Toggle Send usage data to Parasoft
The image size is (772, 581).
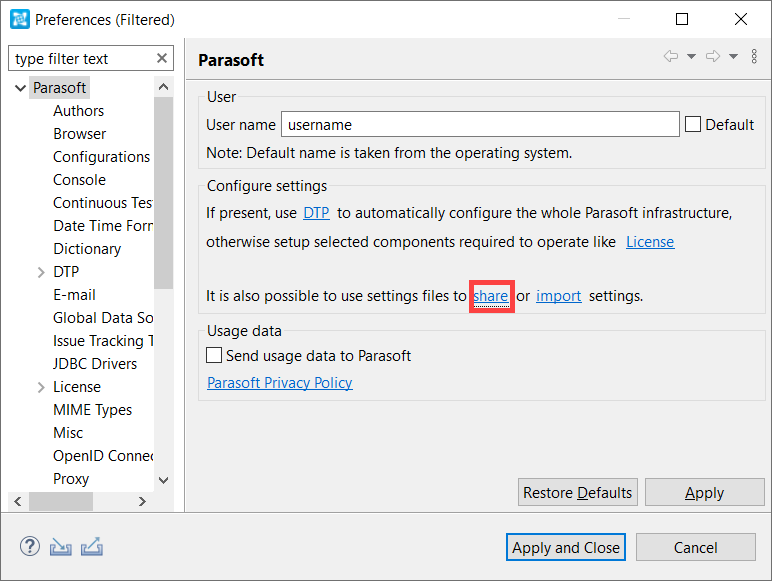214,355
